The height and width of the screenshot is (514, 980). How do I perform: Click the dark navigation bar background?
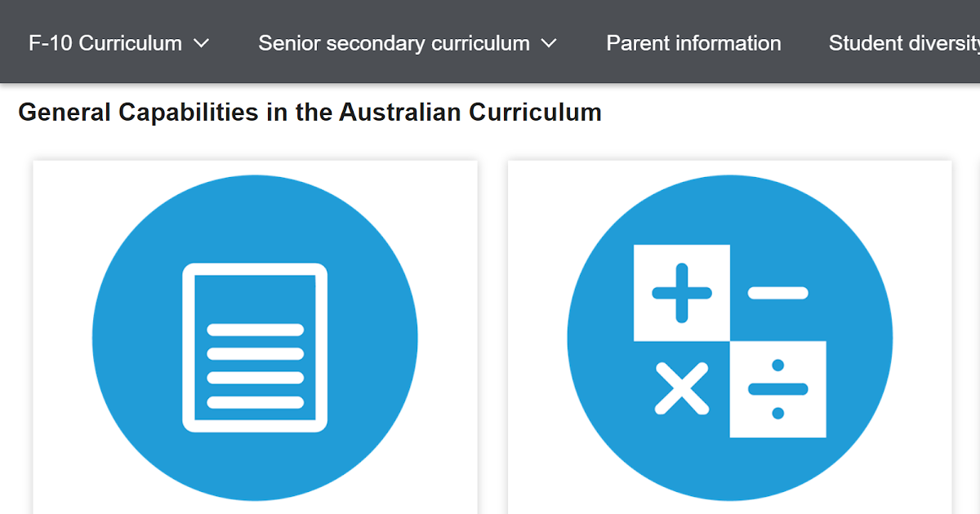[x=490, y=12]
